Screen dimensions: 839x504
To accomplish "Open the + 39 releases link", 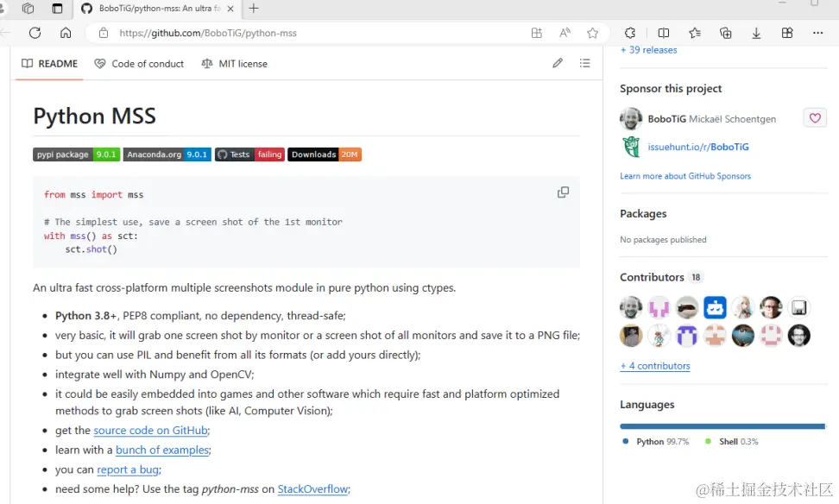I will pyautogui.click(x=648, y=50).
